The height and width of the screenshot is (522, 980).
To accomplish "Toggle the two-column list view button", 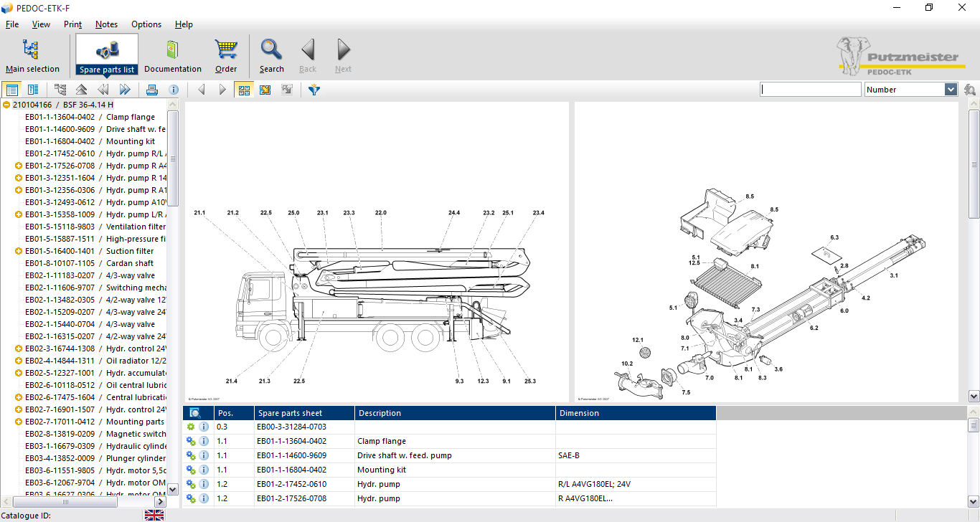I will pyautogui.click(x=33, y=90).
